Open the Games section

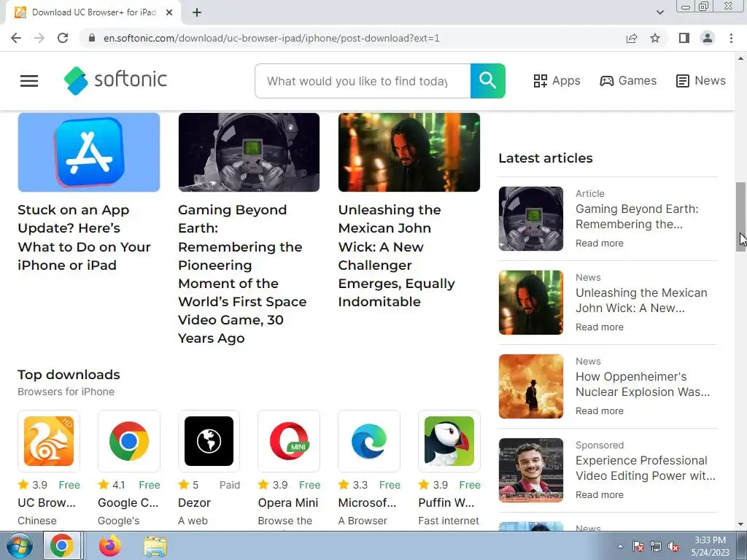[628, 80]
